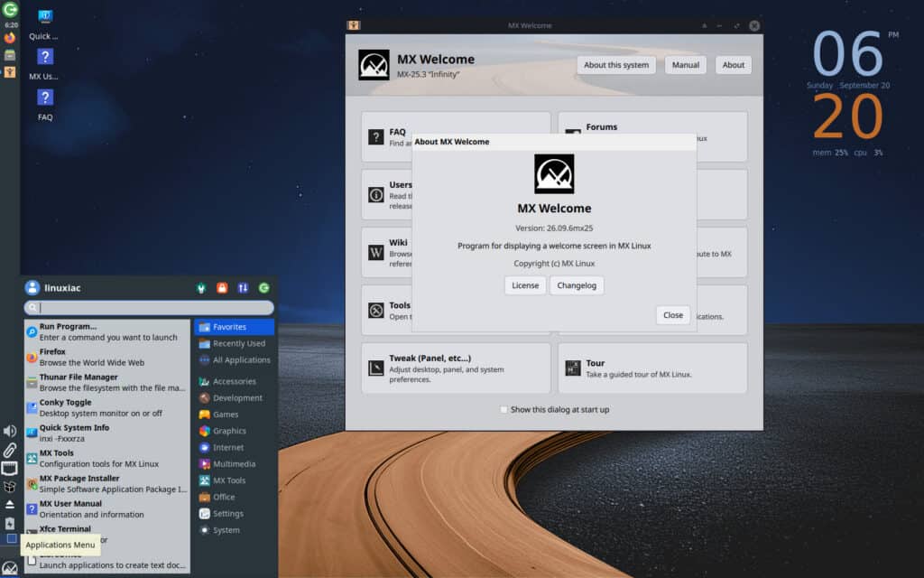
Task: Click the green wrench settings icon in menu header
Action: pyautogui.click(x=201, y=288)
